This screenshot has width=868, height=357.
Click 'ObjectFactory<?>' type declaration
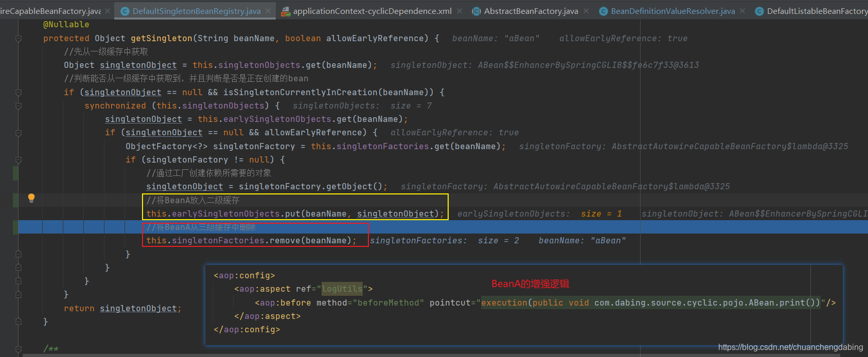tap(167, 147)
